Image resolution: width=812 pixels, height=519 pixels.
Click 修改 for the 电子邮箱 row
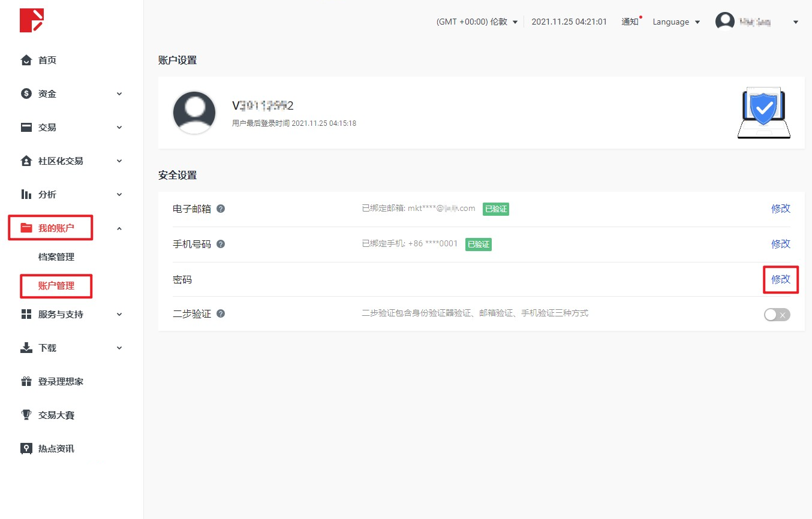pyautogui.click(x=780, y=209)
